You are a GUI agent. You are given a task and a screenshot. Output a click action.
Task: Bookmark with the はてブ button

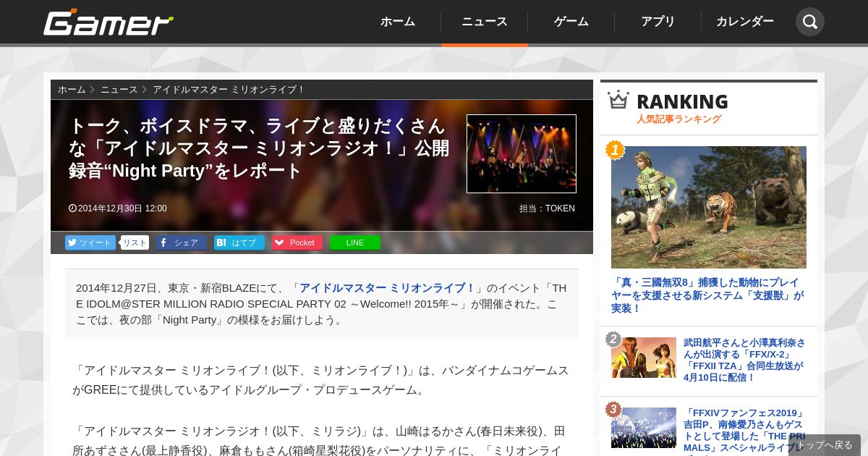click(239, 242)
